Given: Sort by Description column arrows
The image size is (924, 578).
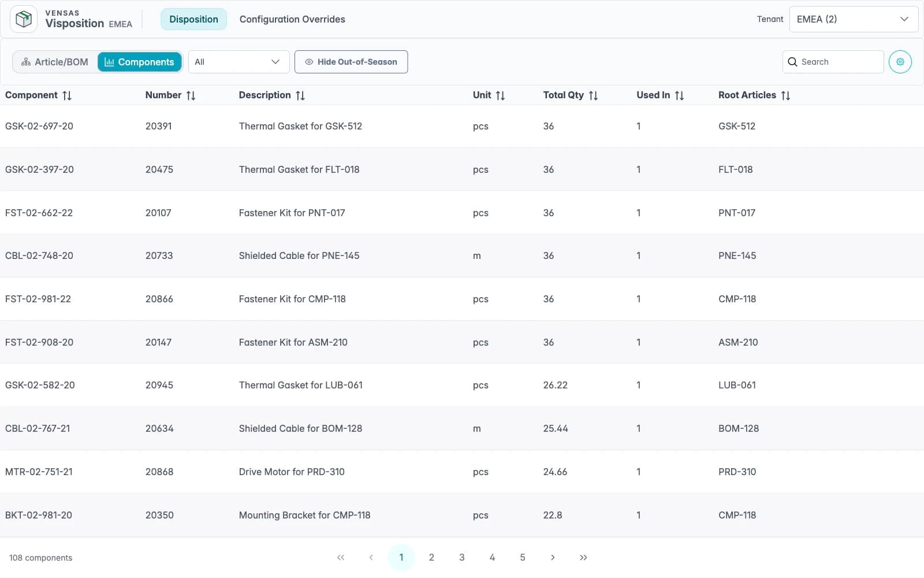Looking at the screenshot, I should point(300,95).
